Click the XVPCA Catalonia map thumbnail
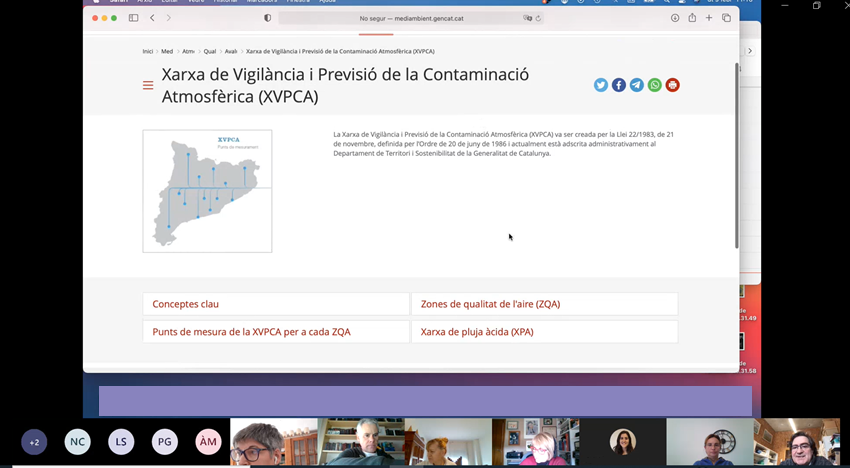 point(207,191)
